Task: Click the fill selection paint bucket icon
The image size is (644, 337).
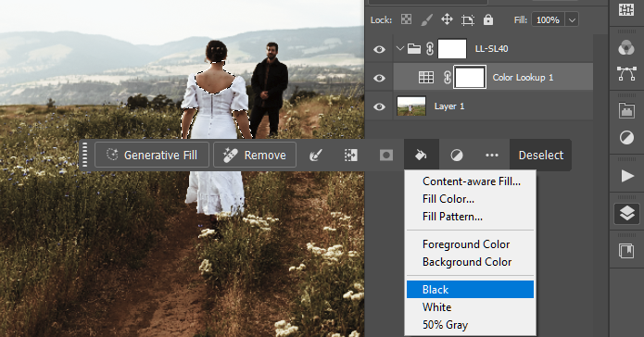Action: coord(422,156)
